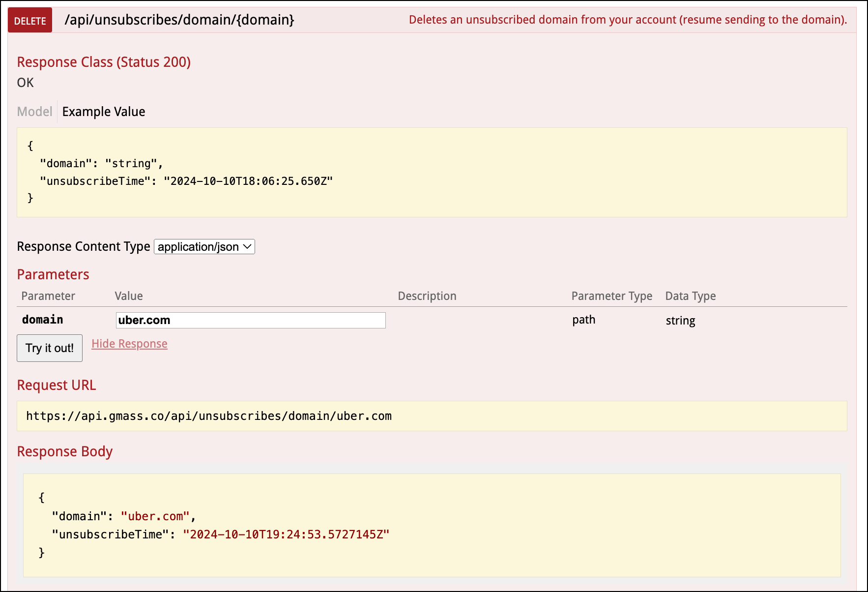Click the unsubscribeTime value in response body
Screen dimensions: 868x592
[286, 534]
